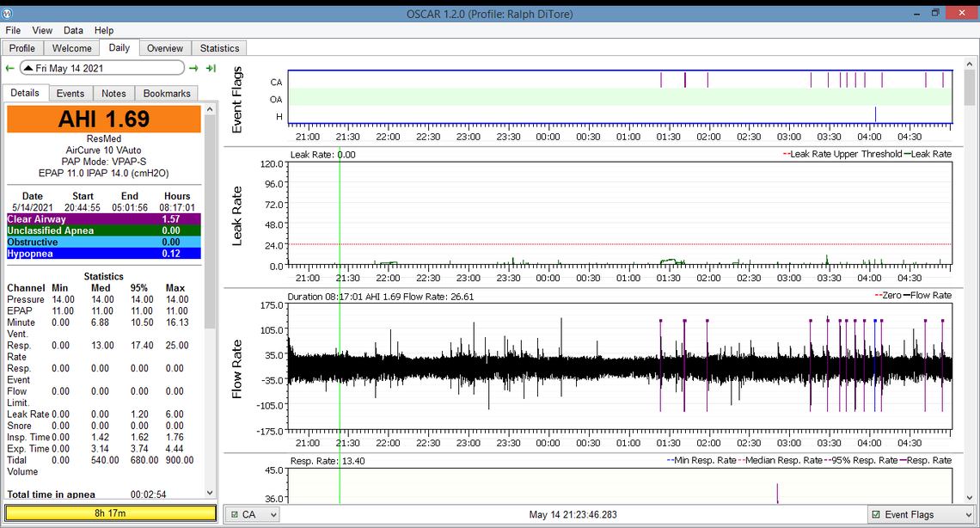Open the CA event type dropdown
Image resolution: width=980 pixels, height=528 pixels.
coord(253,514)
